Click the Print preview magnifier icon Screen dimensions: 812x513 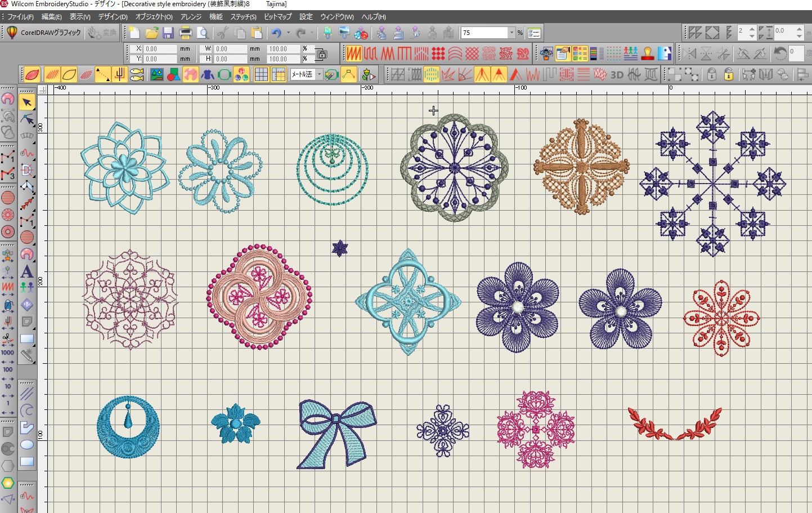(x=203, y=33)
